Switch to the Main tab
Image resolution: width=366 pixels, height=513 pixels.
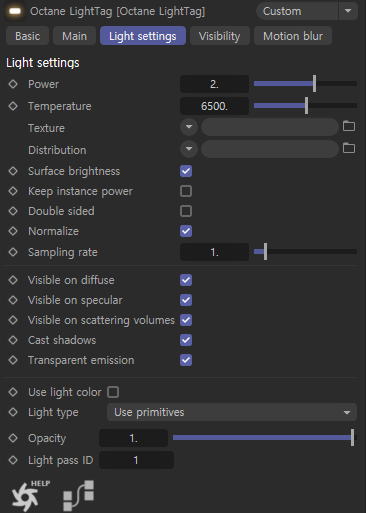click(x=74, y=36)
